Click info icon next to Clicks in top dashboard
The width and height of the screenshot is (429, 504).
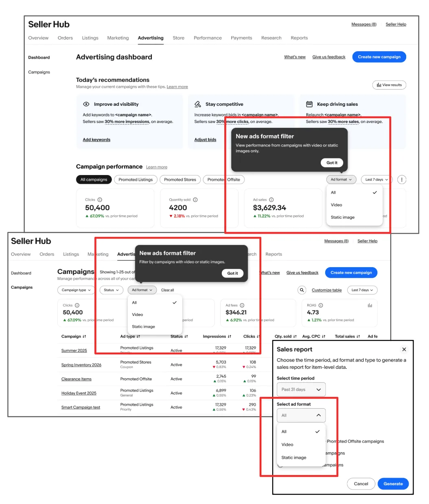pos(100,200)
